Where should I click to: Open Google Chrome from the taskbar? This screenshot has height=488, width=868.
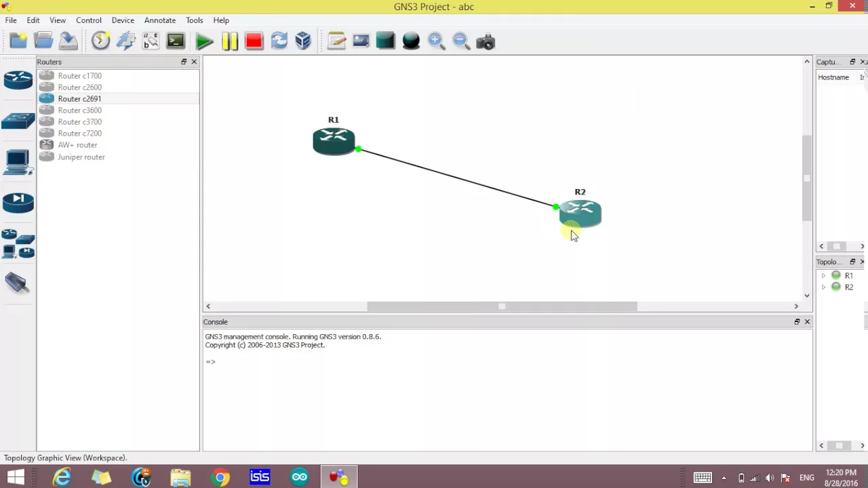click(x=220, y=477)
